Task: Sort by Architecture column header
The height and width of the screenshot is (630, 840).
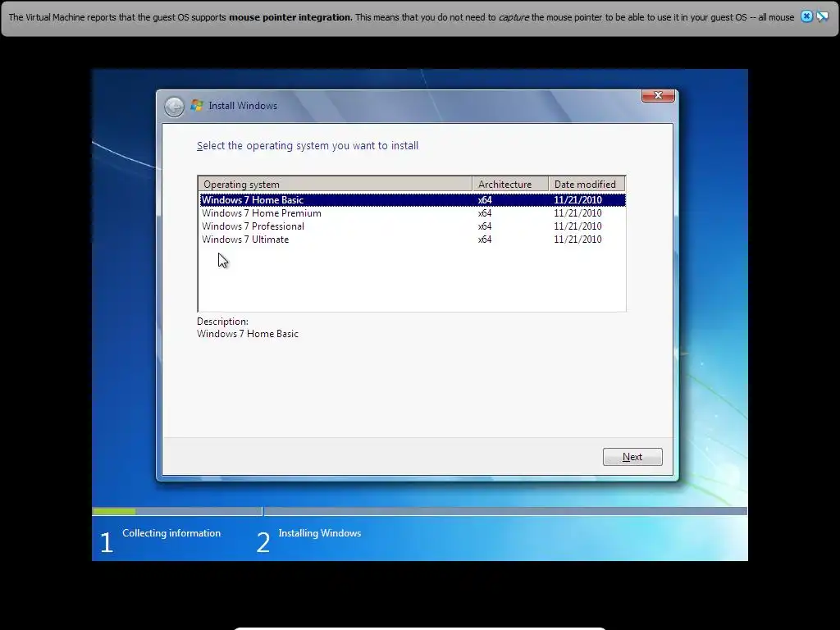Action: [510, 185]
